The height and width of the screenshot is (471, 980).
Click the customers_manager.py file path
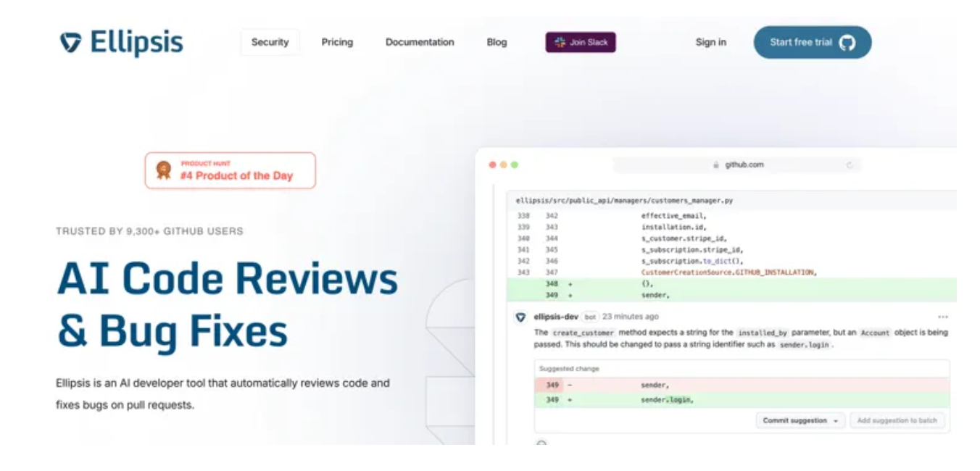[624, 200]
